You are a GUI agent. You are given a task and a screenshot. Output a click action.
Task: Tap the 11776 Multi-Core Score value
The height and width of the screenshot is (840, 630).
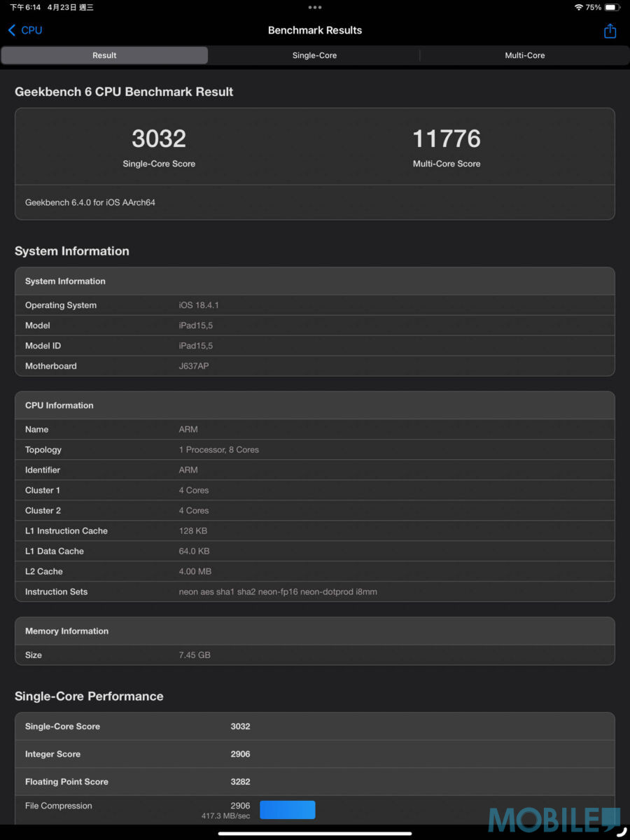tap(447, 139)
